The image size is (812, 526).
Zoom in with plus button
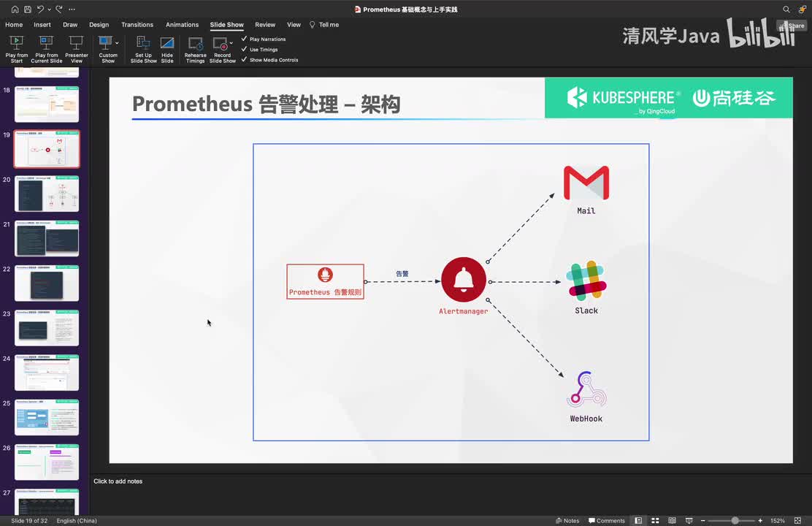coord(760,521)
